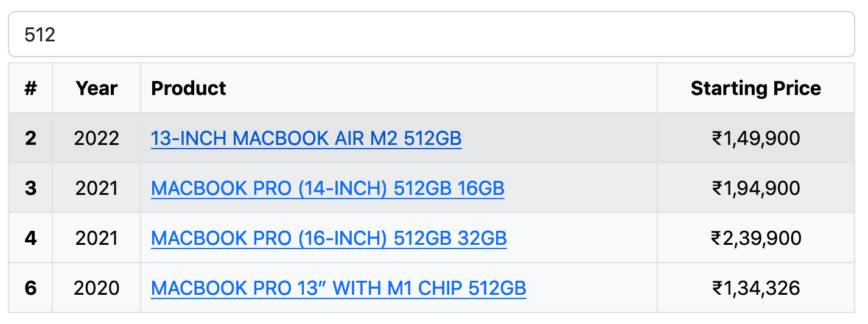Select the ₹1,94,900 price cell
This screenshot has height=324, width=868.
coord(755,189)
